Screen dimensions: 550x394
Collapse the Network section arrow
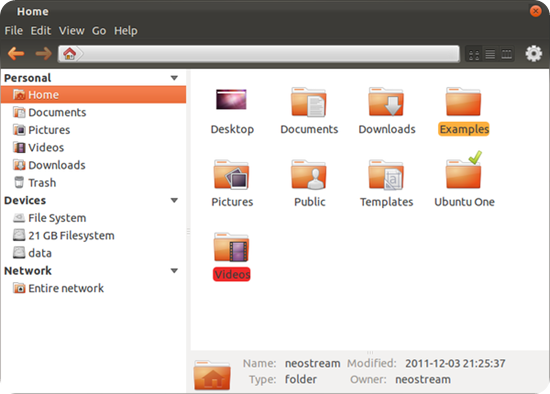(174, 271)
